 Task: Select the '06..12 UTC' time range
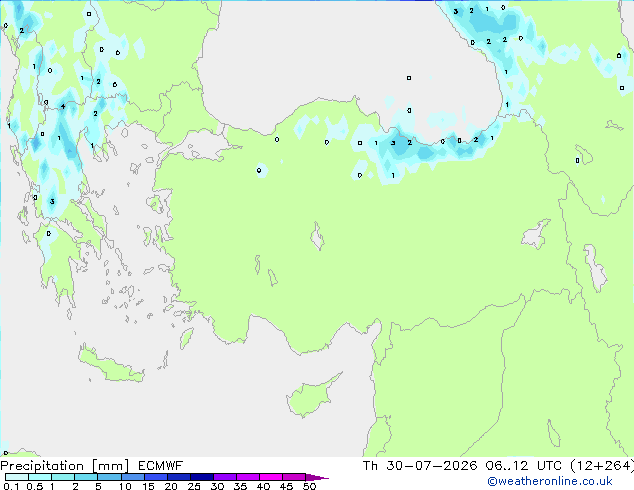coord(524,466)
